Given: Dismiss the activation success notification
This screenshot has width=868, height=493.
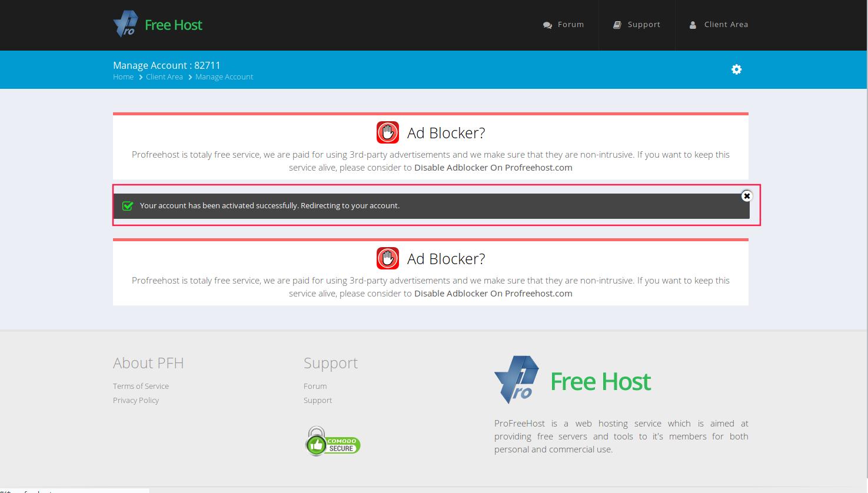Looking at the screenshot, I should 747,196.
